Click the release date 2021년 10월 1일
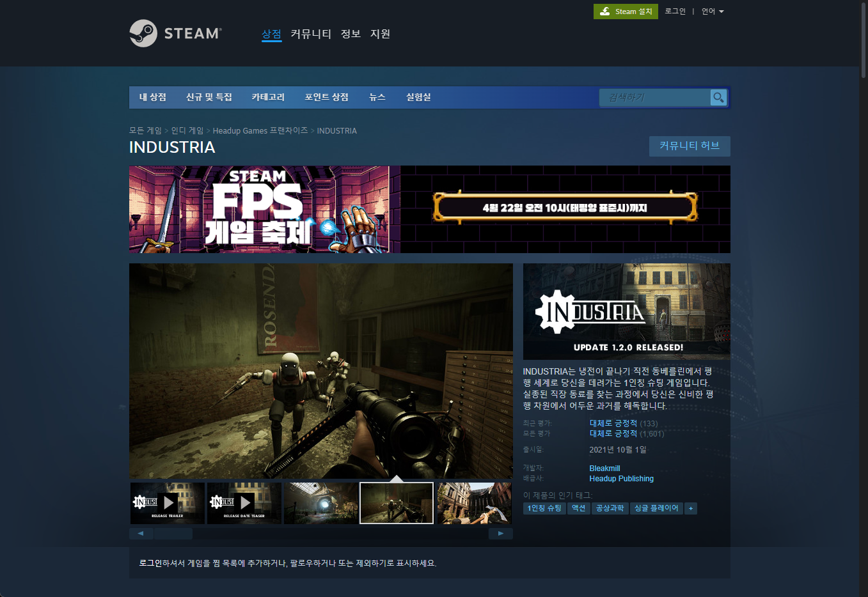The width and height of the screenshot is (868, 597). tap(618, 449)
